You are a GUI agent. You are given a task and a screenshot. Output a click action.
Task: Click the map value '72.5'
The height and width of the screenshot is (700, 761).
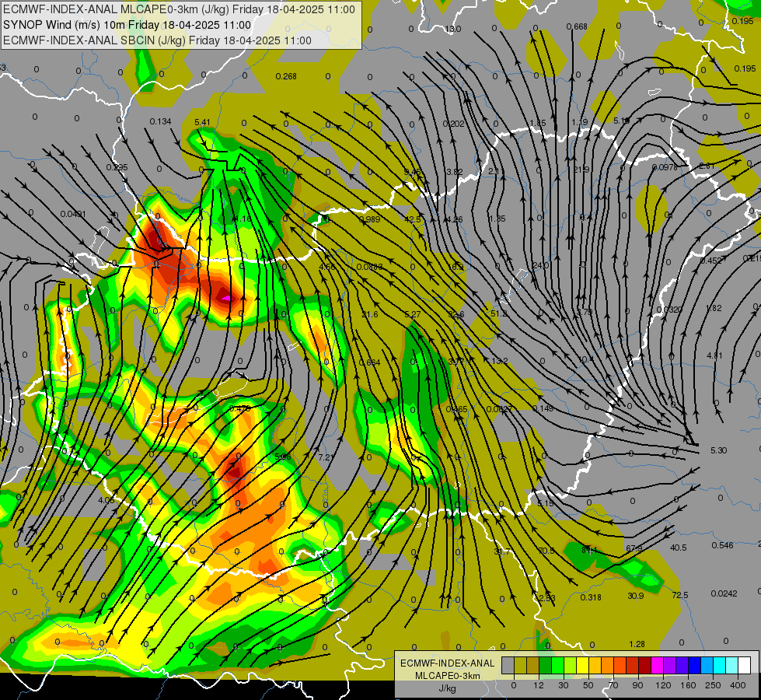(680, 595)
